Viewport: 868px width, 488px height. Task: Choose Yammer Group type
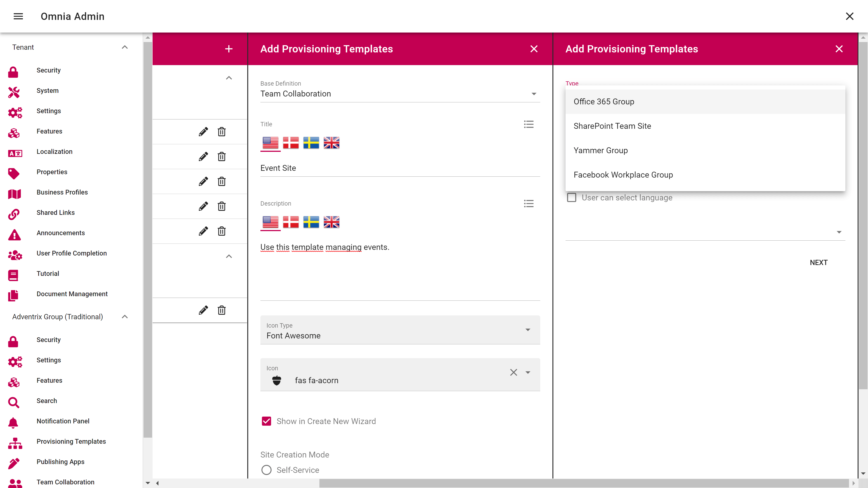coord(705,150)
